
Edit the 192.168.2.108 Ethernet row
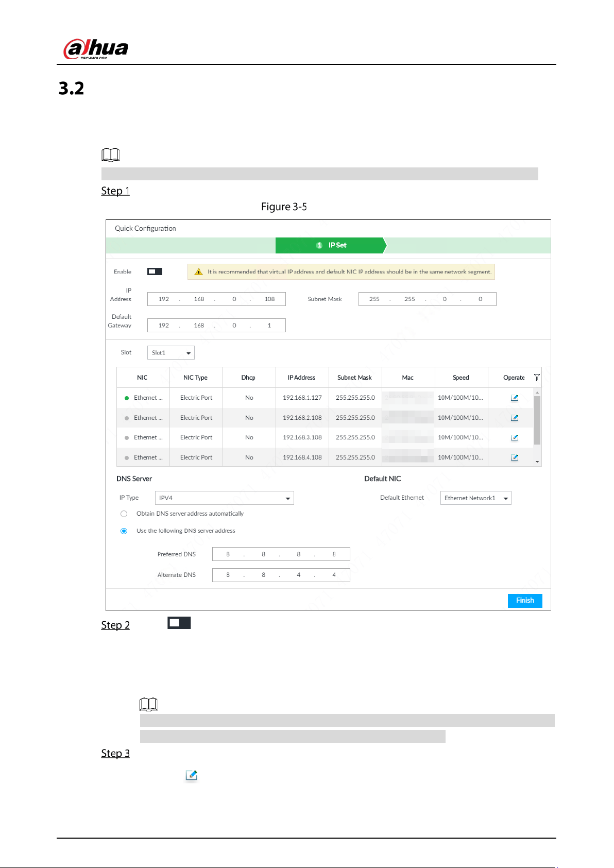coord(514,418)
